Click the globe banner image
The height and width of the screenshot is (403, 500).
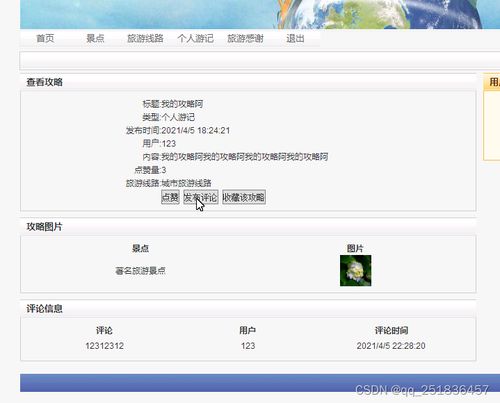pos(260,14)
